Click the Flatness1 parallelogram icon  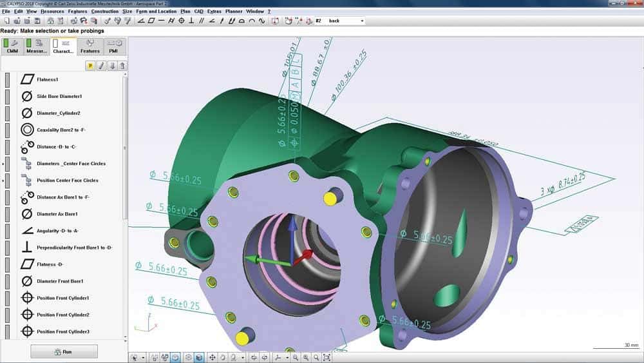27,79
